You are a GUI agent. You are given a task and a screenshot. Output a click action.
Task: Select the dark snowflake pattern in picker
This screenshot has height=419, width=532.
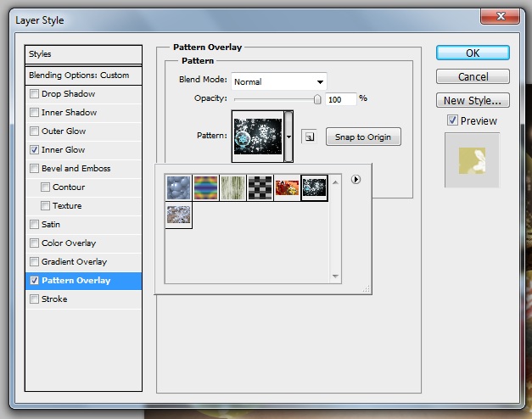[314, 187]
